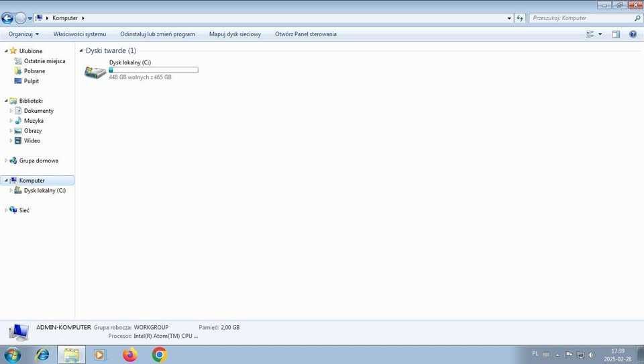The height and width of the screenshot is (364, 644).
Task: Click the Komputer segment in the address bar
Action: (x=65, y=18)
